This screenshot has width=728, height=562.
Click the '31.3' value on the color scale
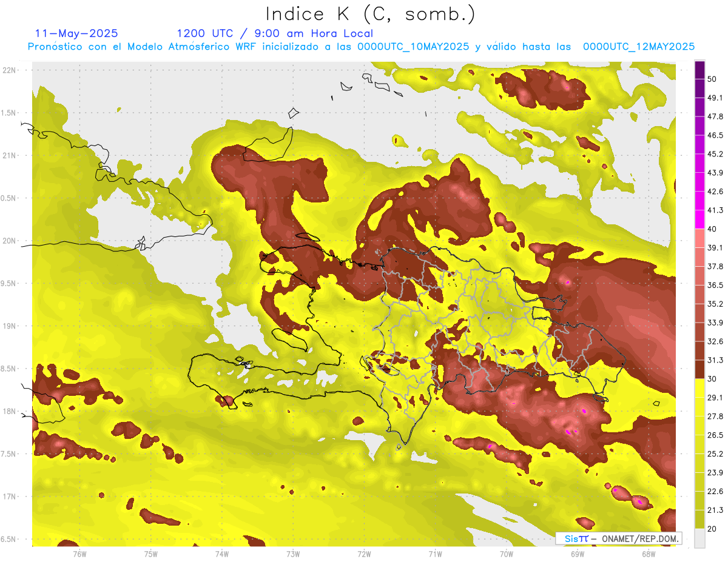click(715, 360)
